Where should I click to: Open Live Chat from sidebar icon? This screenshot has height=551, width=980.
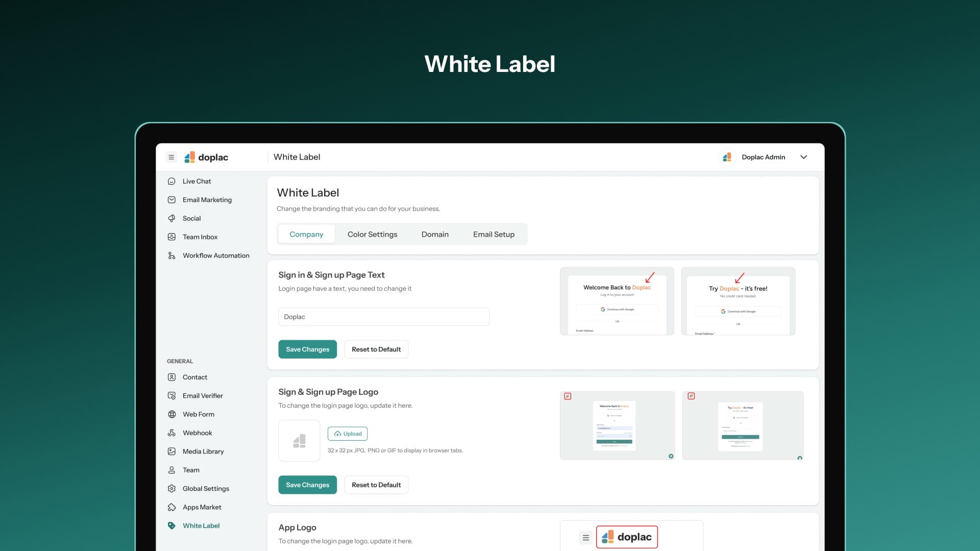point(172,181)
